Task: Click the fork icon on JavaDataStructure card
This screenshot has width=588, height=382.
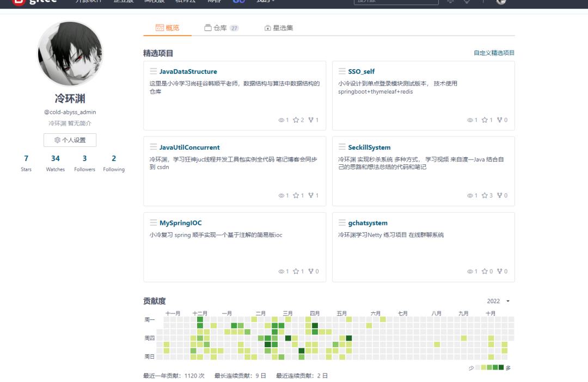Action: pos(311,120)
